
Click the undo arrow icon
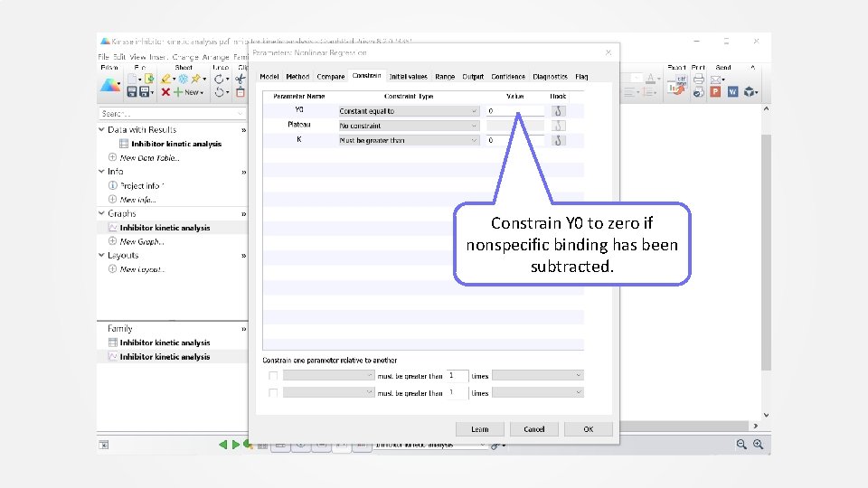(x=219, y=92)
